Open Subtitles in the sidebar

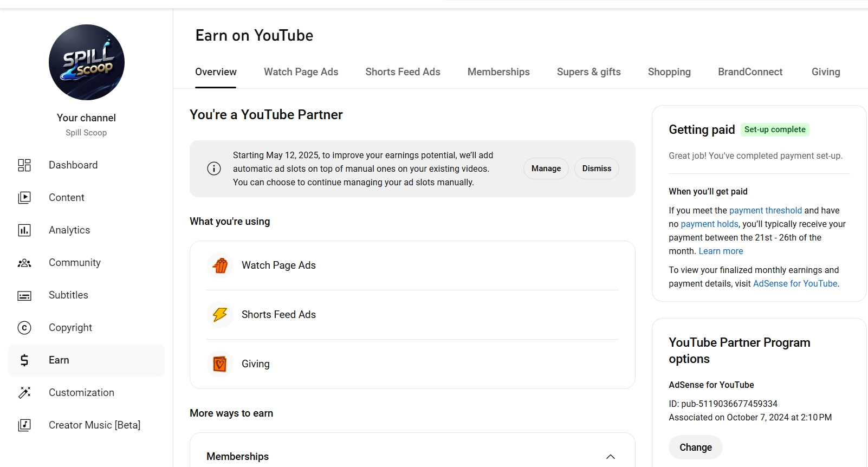click(x=86, y=295)
